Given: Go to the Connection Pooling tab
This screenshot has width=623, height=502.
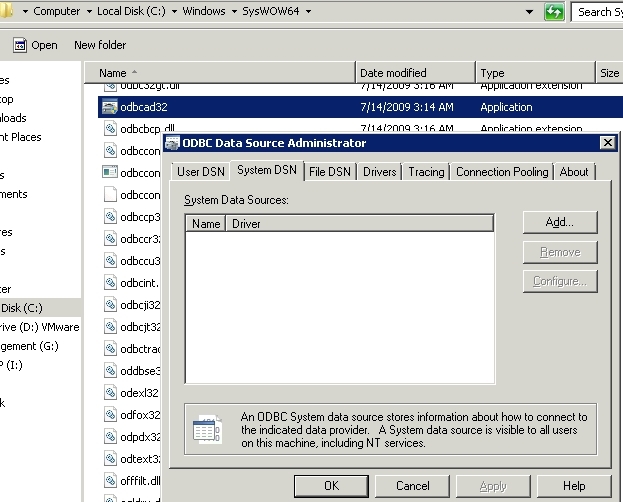Looking at the screenshot, I should click(x=502, y=172).
